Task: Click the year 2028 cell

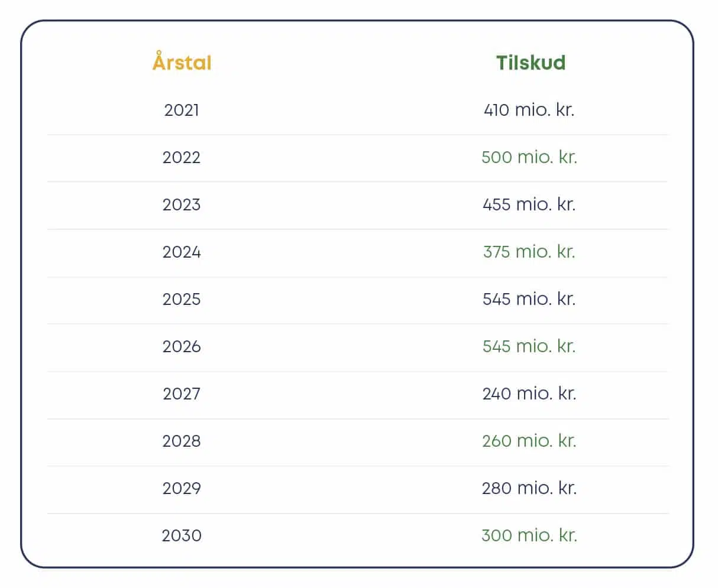Action: [182, 441]
